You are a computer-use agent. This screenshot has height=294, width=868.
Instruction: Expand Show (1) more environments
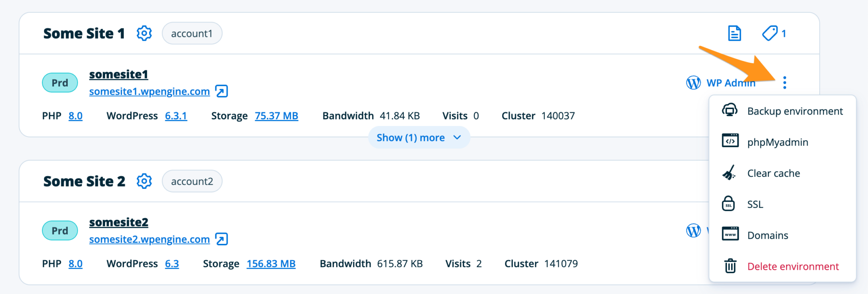point(419,138)
